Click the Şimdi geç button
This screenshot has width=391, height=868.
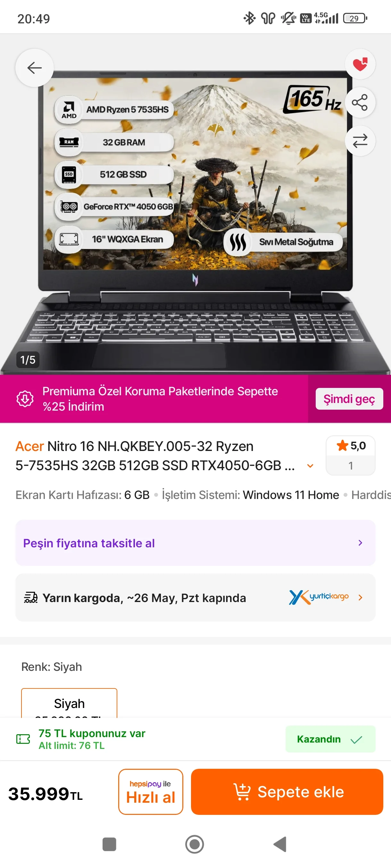coord(349,399)
